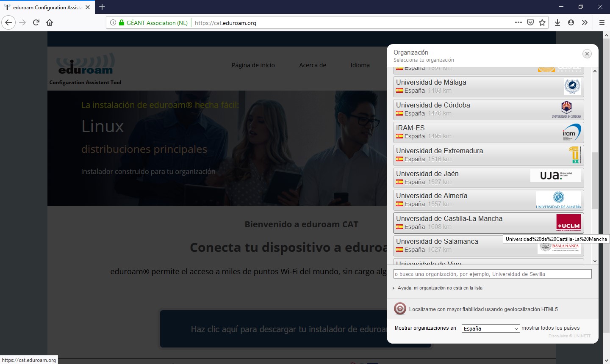The width and height of the screenshot is (610, 364).
Task: Select Universidad de Córdoba organization
Action: (488, 109)
